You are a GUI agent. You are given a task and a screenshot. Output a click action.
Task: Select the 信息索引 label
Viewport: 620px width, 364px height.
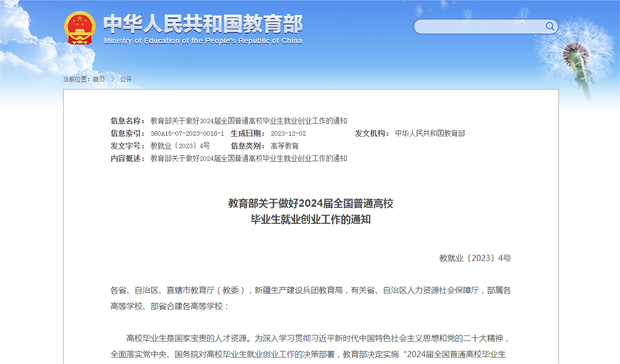[x=128, y=133]
